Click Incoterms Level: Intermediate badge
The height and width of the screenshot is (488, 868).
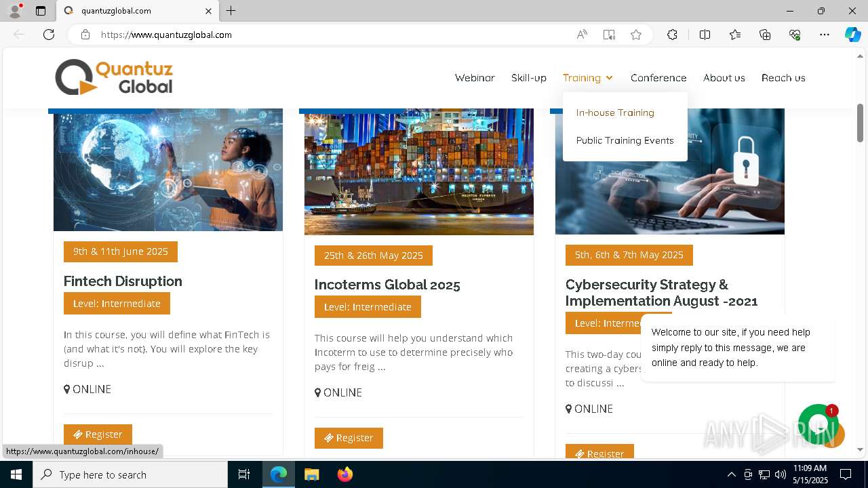pyautogui.click(x=368, y=307)
